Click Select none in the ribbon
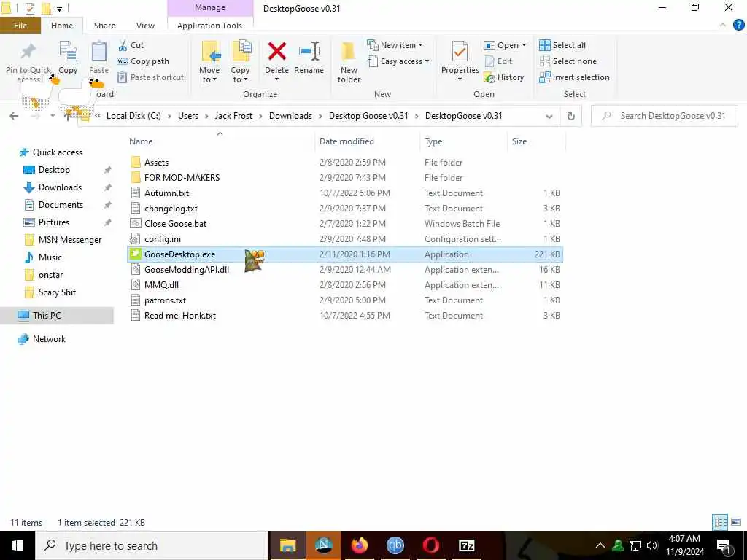Screen dimensions: 747x560 568,61
